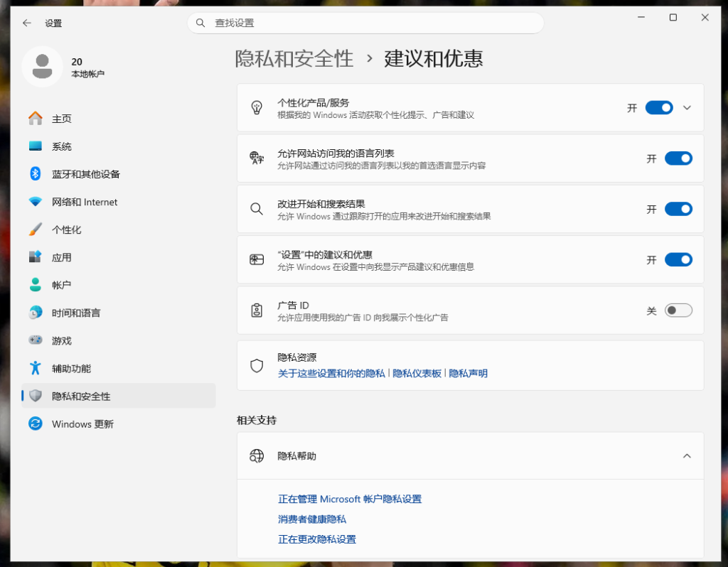
Task: Click the 主页 home icon
Action: (x=36, y=119)
